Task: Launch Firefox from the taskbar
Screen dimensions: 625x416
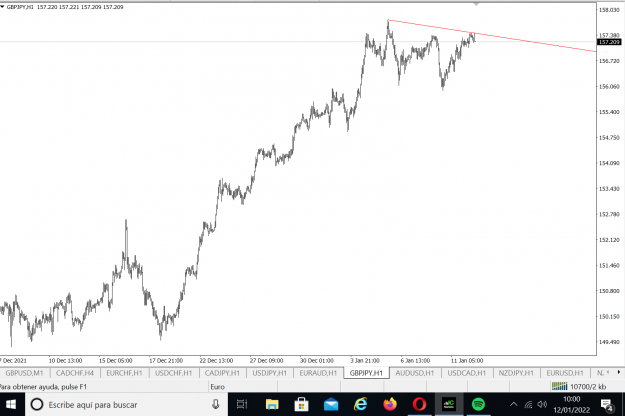Action: [390, 404]
